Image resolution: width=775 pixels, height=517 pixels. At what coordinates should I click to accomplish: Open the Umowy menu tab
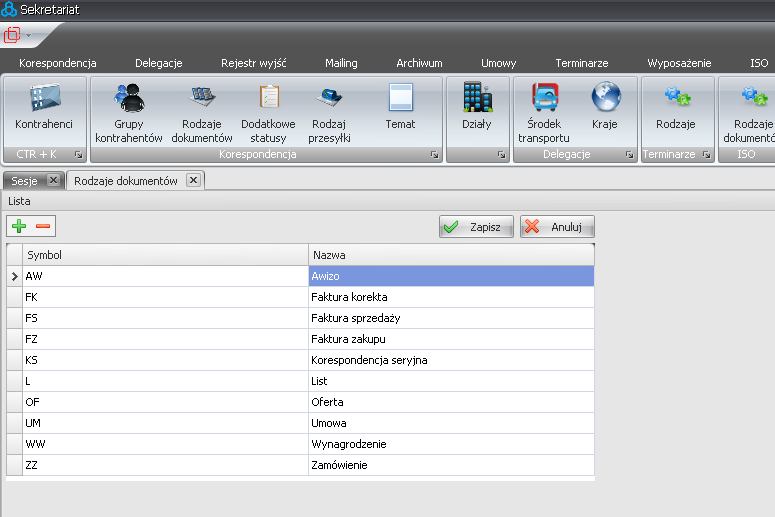coord(499,63)
